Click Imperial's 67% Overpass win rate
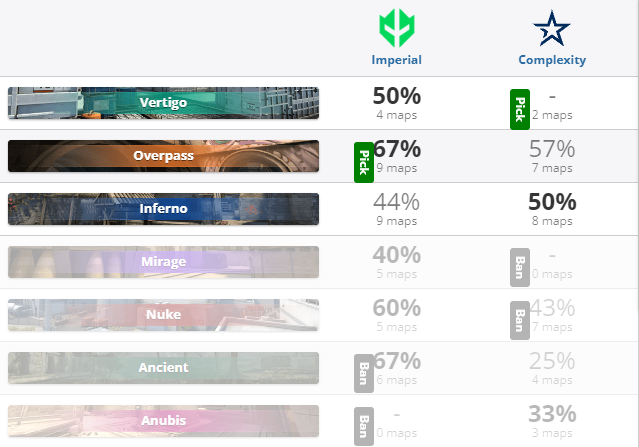 pos(397,149)
